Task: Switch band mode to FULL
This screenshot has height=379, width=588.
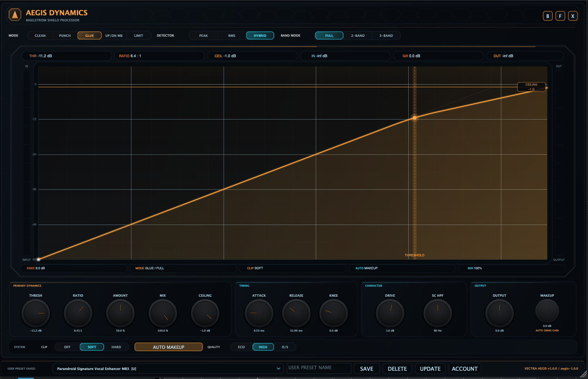Action: [x=329, y=36]
